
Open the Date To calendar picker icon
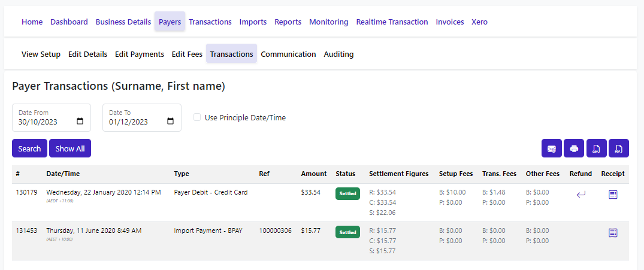(171, 122)
